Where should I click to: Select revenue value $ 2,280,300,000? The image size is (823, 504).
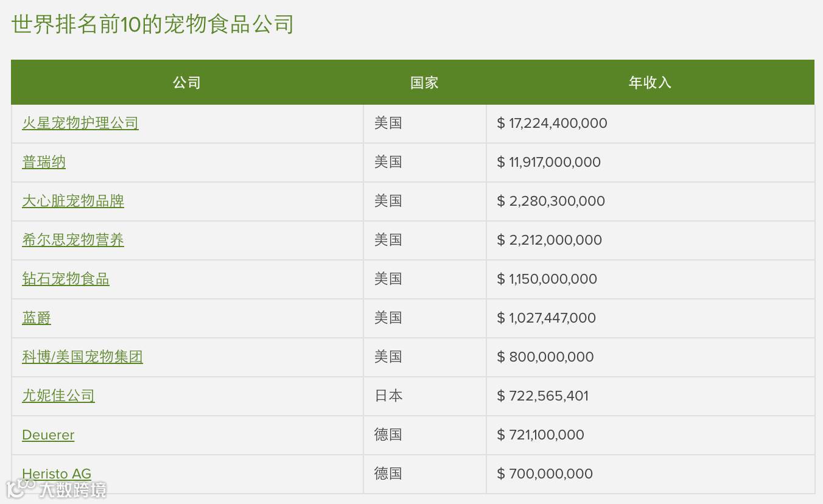coord(551,201)
